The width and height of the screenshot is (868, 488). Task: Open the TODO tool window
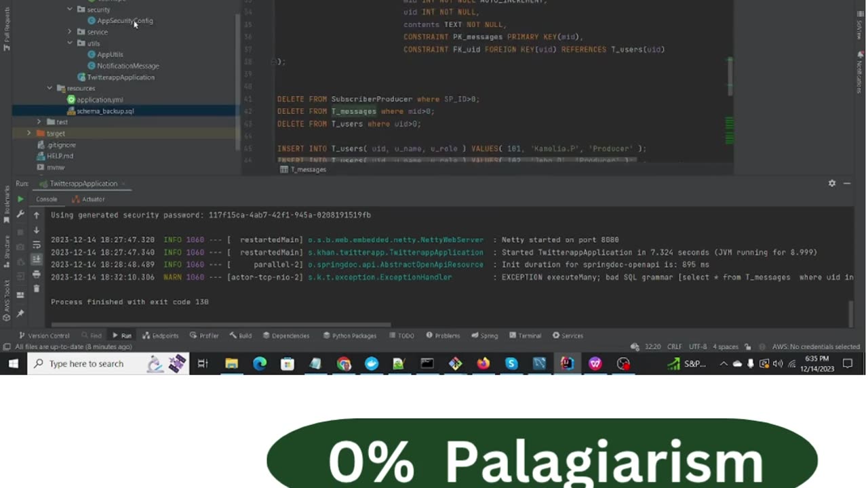(401, 335)
